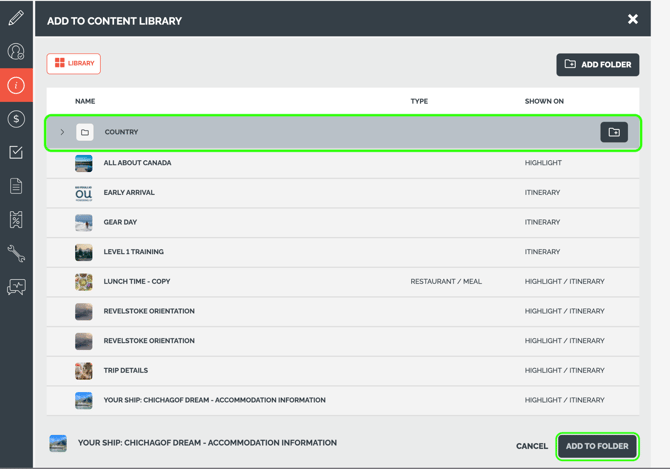Open the document page sidebar icon
This screenshot has width=670, height=469.
(16, 186)
